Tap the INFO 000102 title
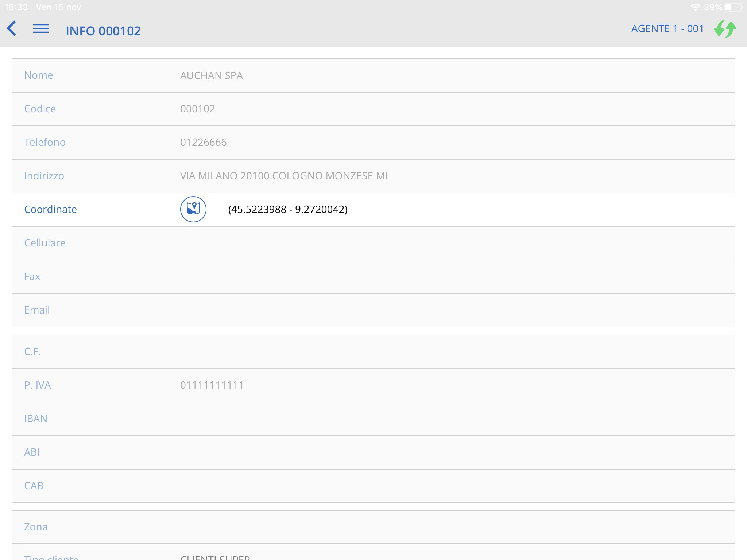 click(x=103, y=31)
